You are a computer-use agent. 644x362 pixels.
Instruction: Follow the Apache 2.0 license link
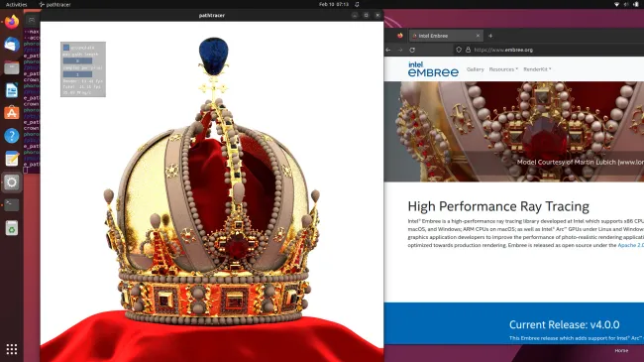pyautogui.click(x=631, y=245)
